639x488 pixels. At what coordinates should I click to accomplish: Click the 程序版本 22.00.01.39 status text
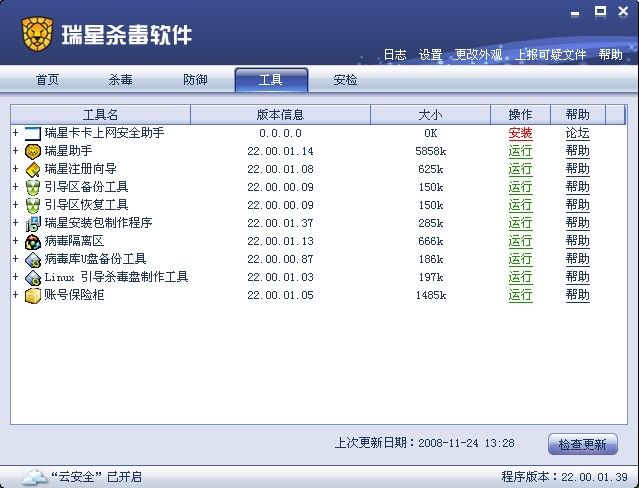pyautogui.click(x=564, y=477)
